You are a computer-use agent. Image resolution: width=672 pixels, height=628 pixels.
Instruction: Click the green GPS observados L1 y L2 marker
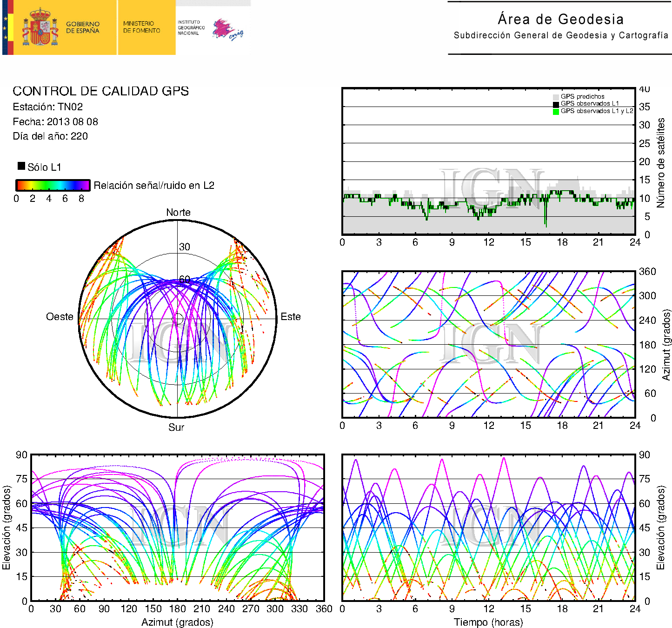coord(556,112)
